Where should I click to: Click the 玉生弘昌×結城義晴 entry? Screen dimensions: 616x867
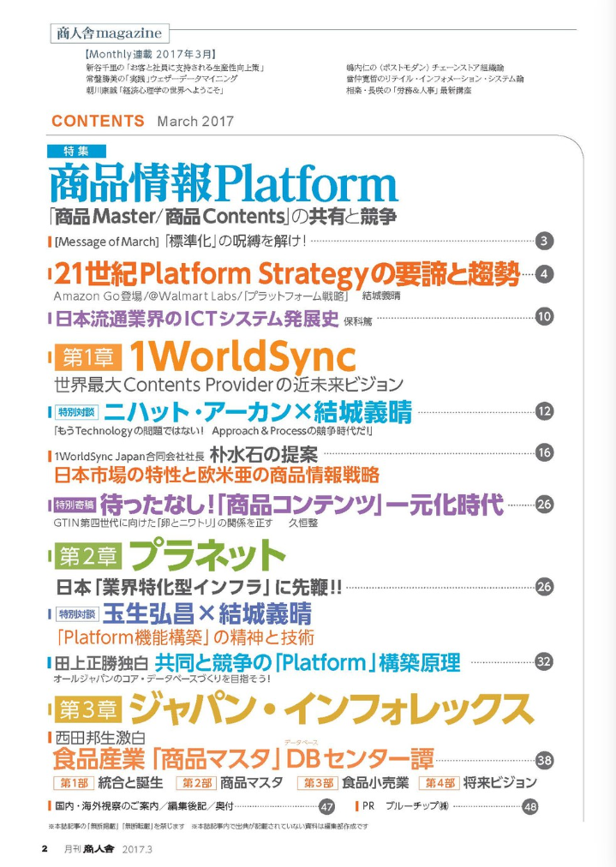click(207, 613)
